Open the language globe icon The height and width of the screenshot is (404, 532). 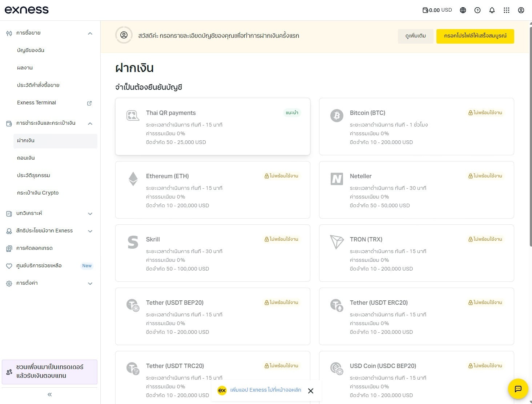[x=463, y=10]
